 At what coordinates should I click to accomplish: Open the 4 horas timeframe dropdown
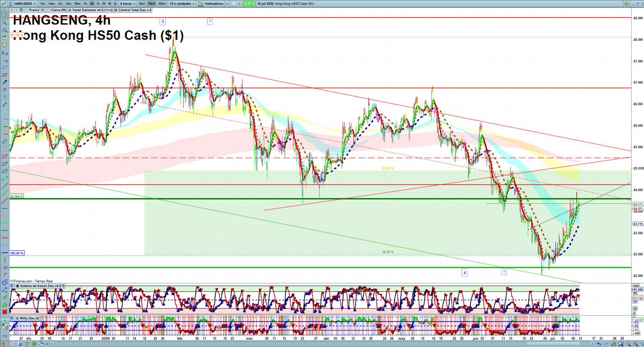128,4
